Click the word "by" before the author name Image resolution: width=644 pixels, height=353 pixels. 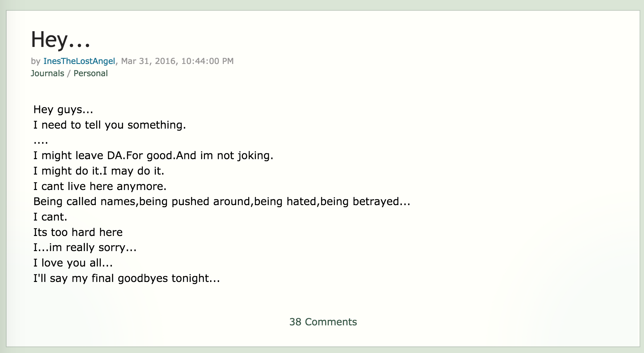35,61
